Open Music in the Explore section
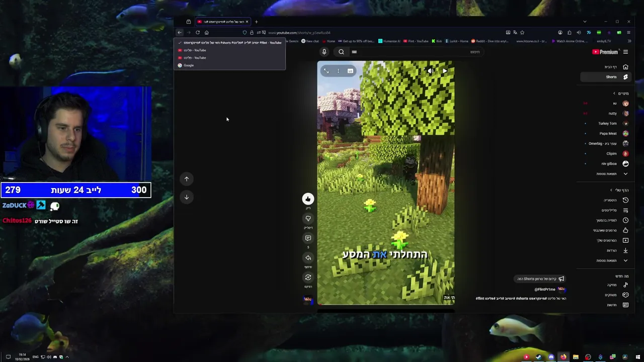644x362 pixels. pos(606,285)
